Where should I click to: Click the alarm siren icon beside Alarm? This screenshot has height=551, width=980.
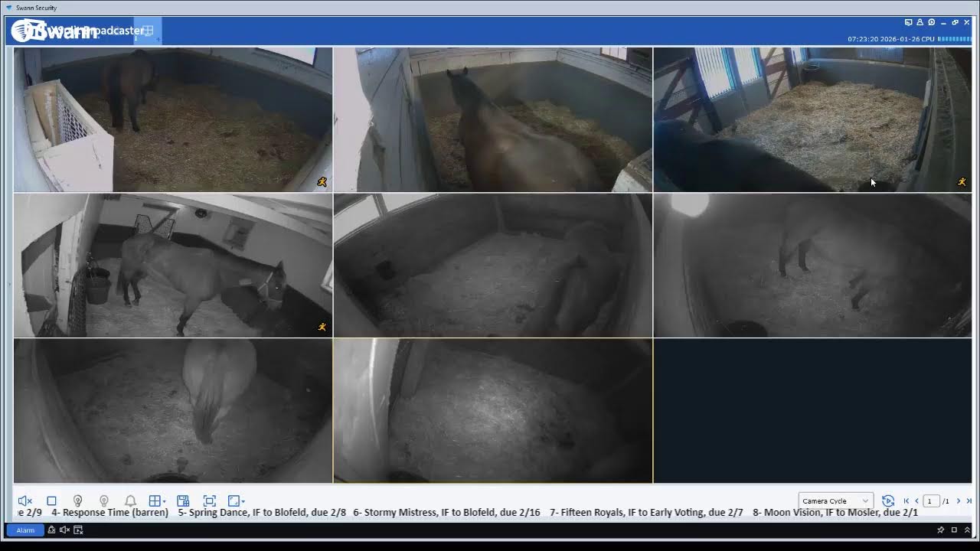pyautogui.click(x=52, y=530)
